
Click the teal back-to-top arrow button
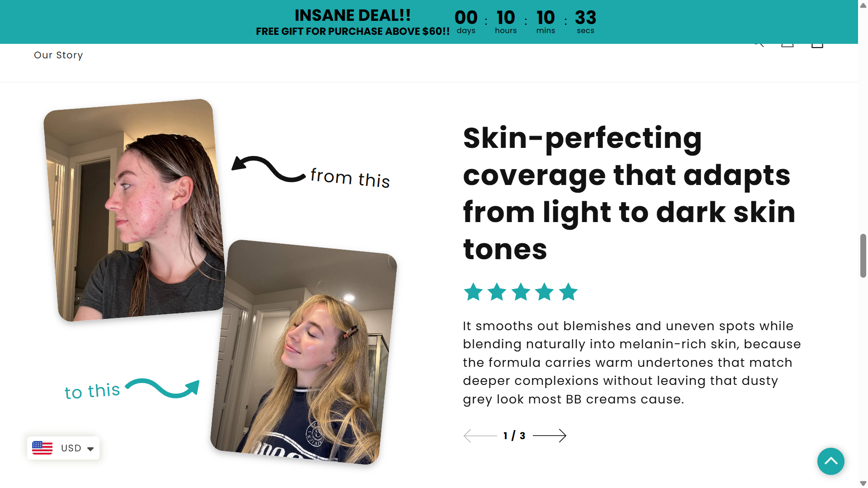[830, 461]
